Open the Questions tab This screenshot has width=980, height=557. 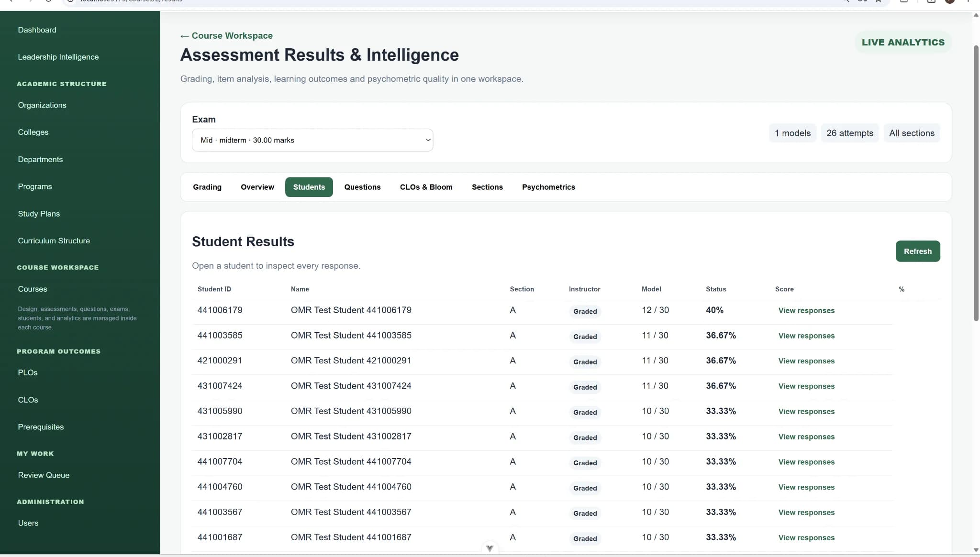362,187
